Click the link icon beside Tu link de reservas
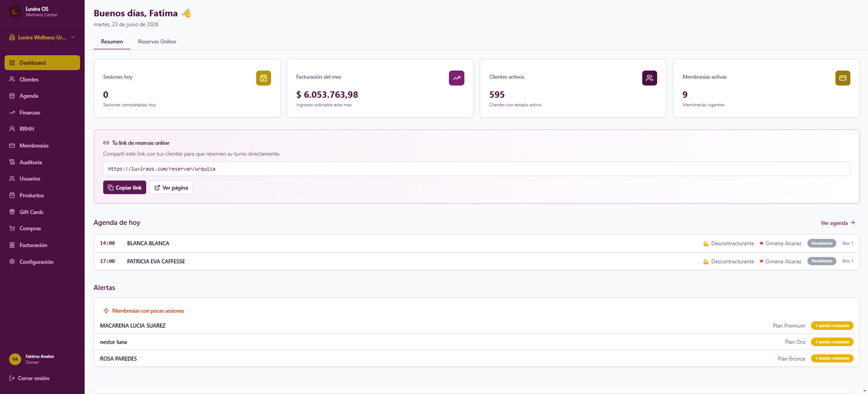The width and height of the screenshot is (868, 394). click(106, 143)
